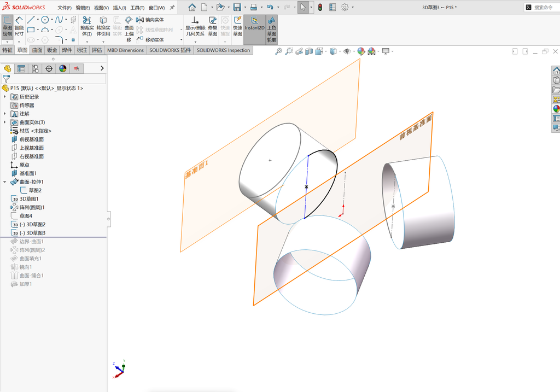
Task: Click the Section View icon
Action: [x=309, y=51]
